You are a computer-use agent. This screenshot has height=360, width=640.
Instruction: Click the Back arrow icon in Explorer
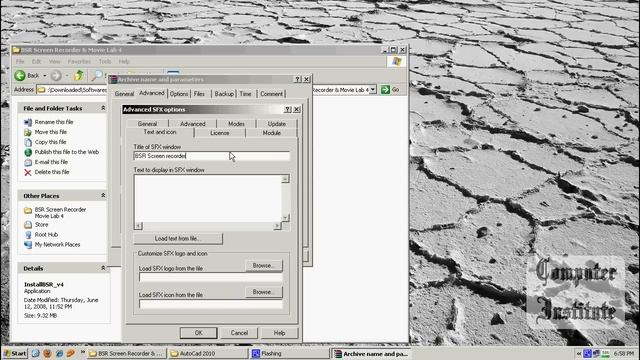[20, 76]
